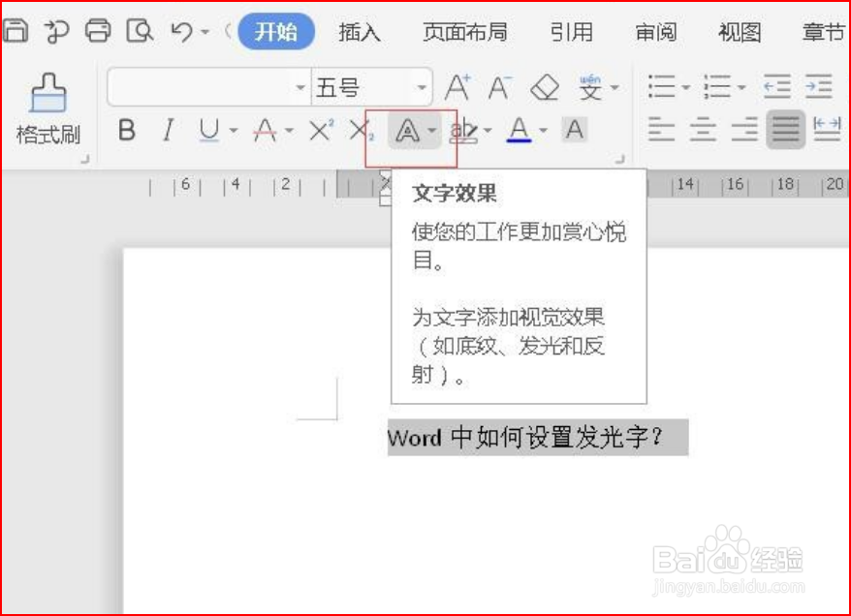Toggle strikethrough A formatting

click(x=265, y=130)
